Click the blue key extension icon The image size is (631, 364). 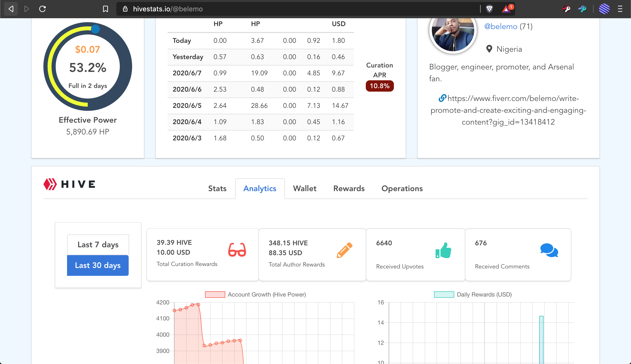pyautogui.click(x=582, y=9)
